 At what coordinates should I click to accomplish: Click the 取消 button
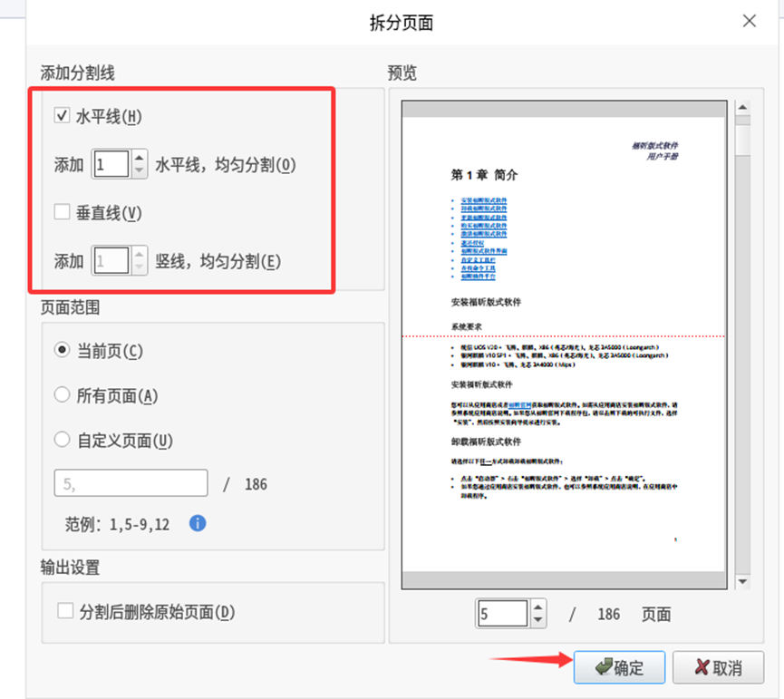(718, 668)
